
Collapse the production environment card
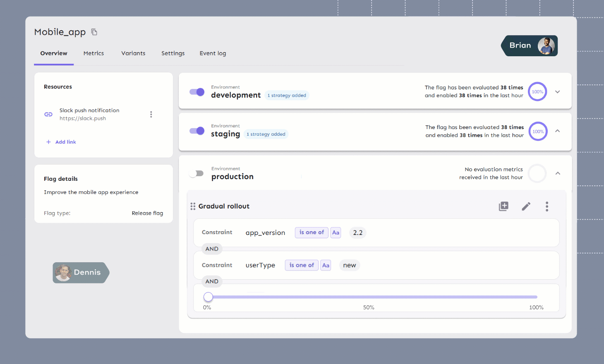point(558,173)
